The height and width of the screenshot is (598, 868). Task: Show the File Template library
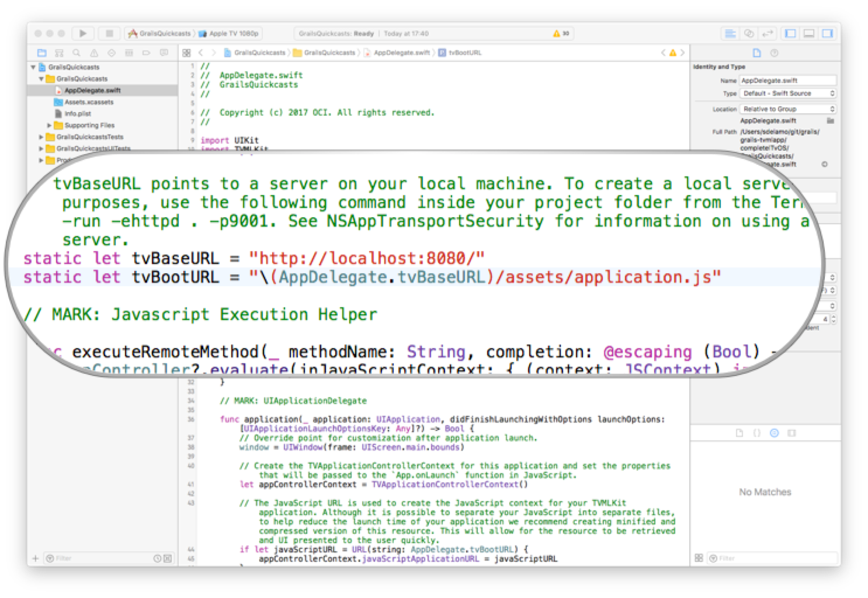point(739,433)
